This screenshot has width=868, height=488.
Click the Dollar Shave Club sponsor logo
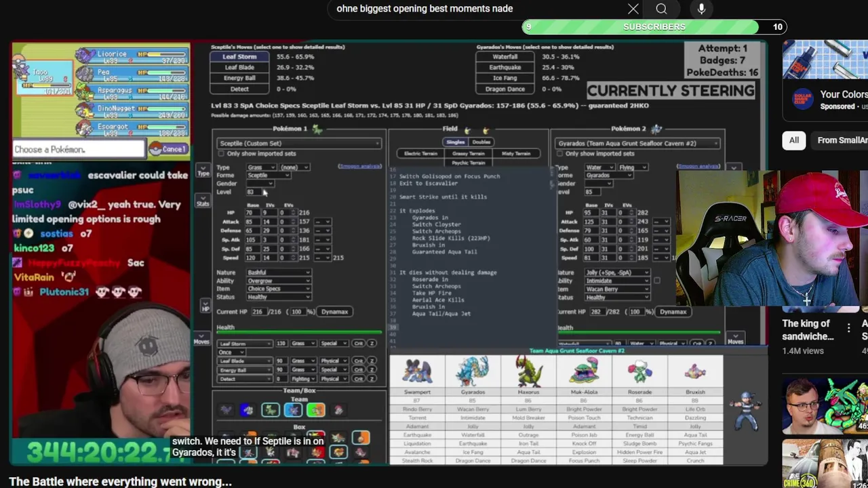pos(803,100)
